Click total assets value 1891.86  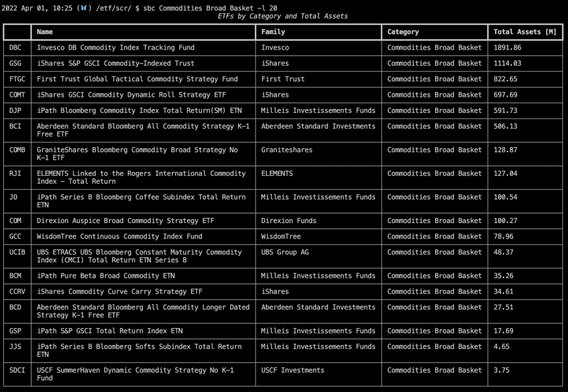tap(507, 48)
